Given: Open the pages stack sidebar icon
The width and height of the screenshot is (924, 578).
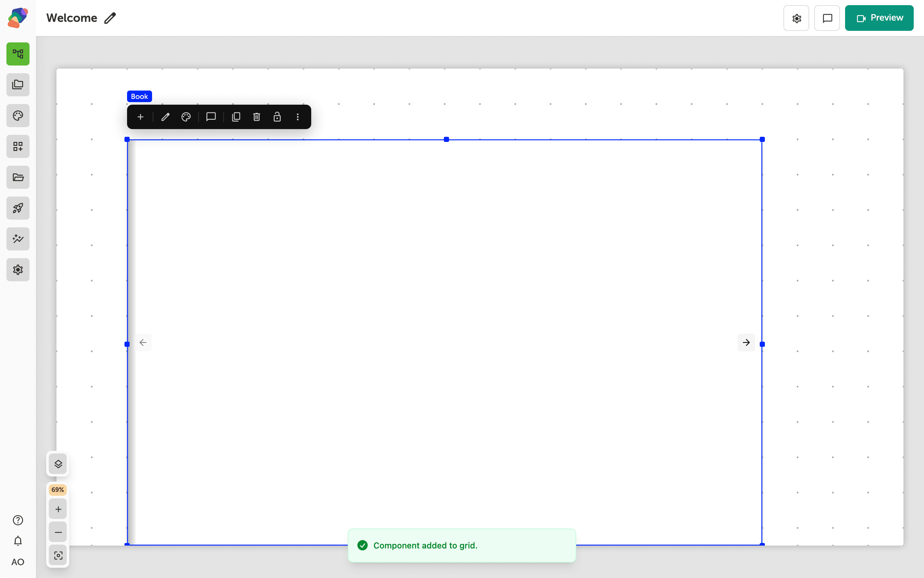Looking at the screenshot, I should 18,84.
